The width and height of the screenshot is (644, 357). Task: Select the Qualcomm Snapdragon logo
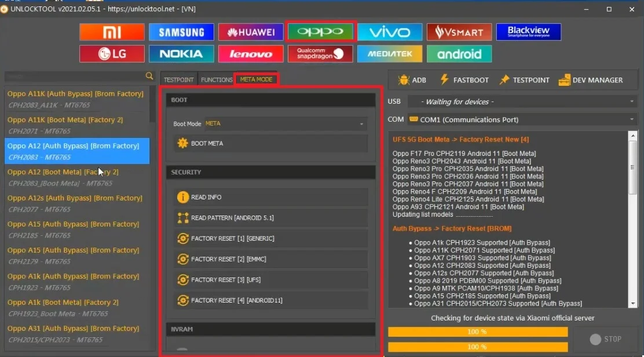(x=320, y=54)
